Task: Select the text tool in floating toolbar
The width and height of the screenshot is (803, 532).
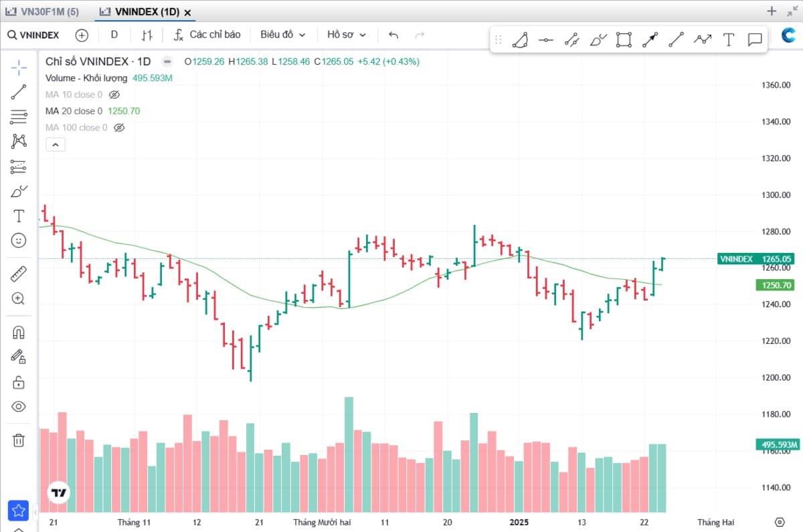Action: pos(729,39)
